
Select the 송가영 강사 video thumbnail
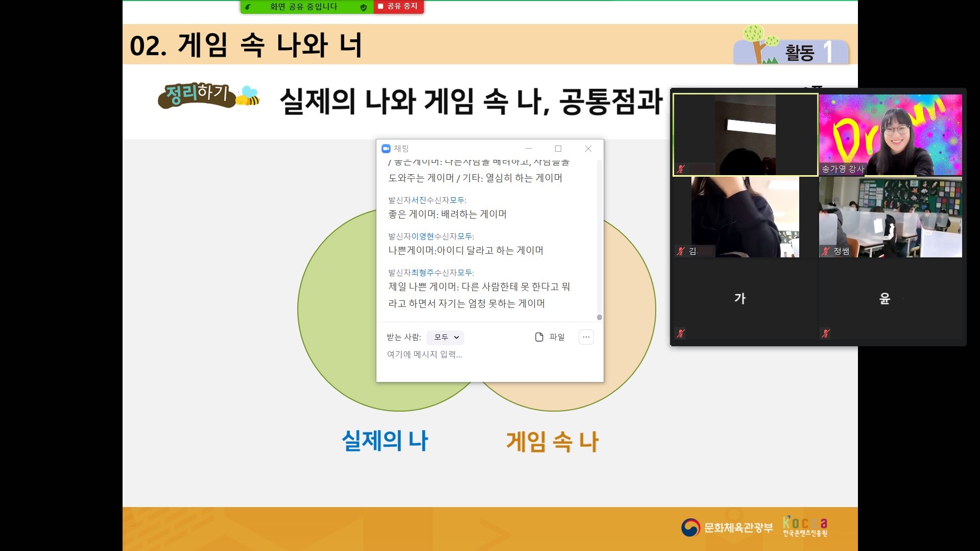(890, 135)
